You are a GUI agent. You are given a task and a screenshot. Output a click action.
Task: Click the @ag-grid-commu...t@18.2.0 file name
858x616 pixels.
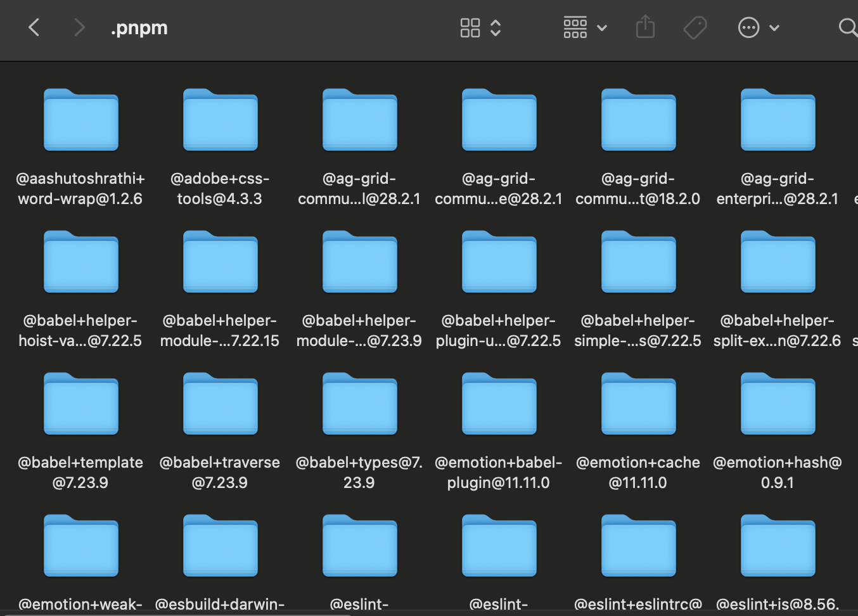tap(638, 189)
